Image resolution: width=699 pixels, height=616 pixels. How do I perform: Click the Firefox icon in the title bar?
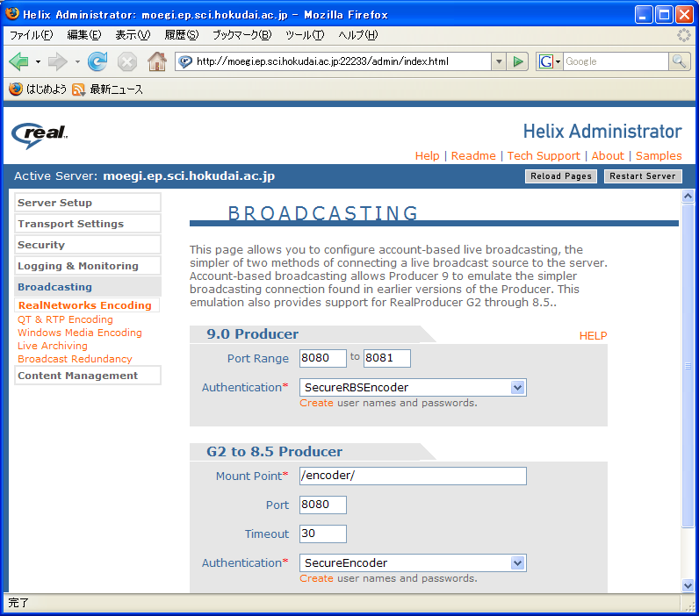click(x=12, y=14)
